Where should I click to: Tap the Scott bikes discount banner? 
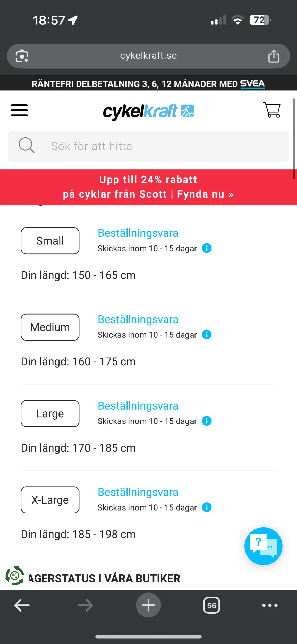[x=148, y=187]
